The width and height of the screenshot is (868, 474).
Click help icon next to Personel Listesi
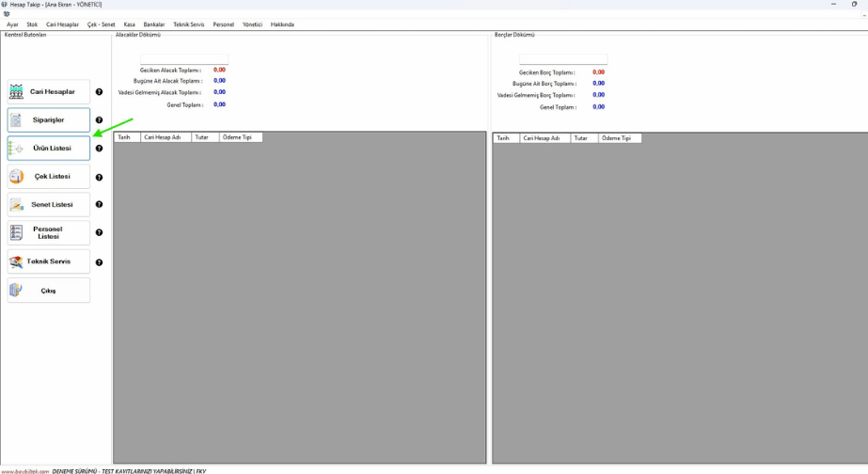click(x=99, y=232)
